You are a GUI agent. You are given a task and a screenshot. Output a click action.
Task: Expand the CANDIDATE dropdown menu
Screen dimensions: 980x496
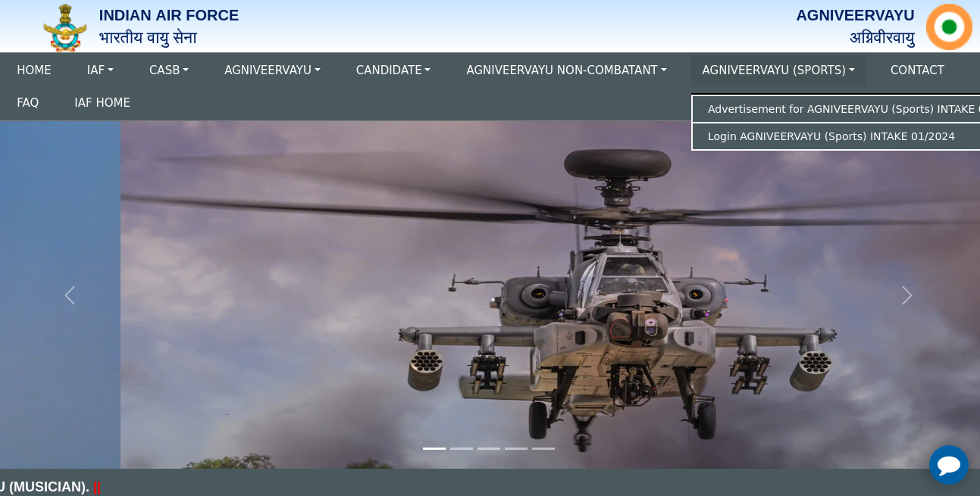[x=393, y=70]
